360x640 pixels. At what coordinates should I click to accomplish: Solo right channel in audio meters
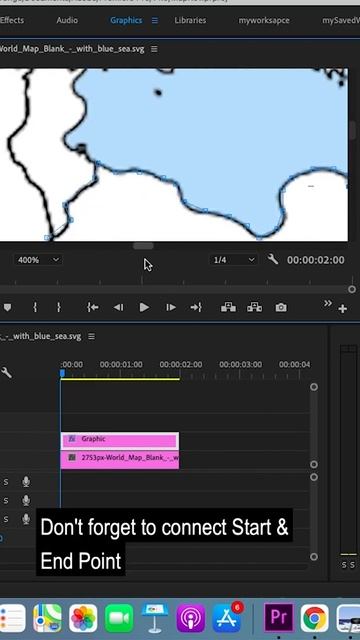coord(352,565)
